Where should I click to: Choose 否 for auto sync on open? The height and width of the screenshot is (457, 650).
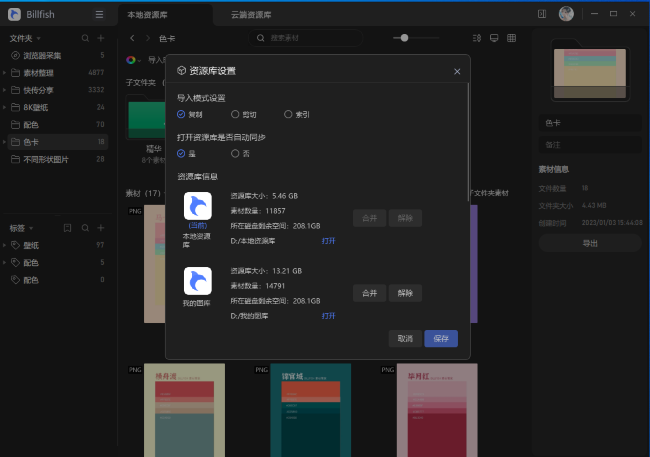click(235, 153)
